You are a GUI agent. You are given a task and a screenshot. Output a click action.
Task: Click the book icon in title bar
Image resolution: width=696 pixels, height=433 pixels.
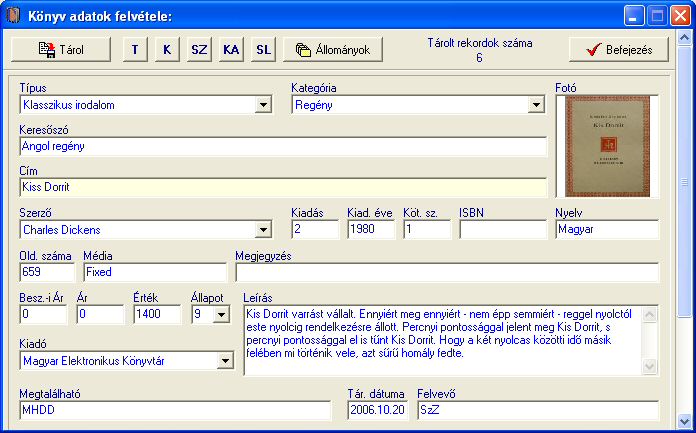coord(13,16)
